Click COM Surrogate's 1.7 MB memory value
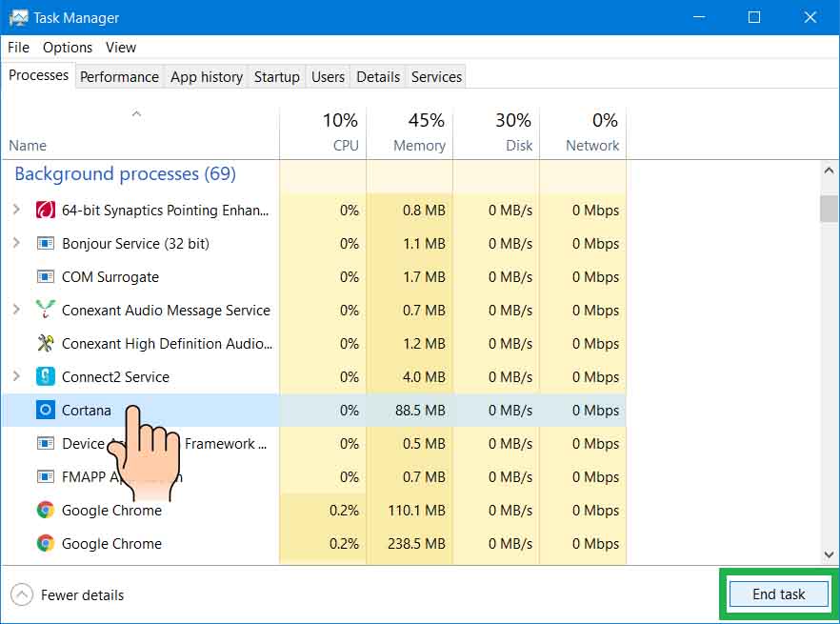The height and width of the screenshot is (624, 840). click(425, 276)
